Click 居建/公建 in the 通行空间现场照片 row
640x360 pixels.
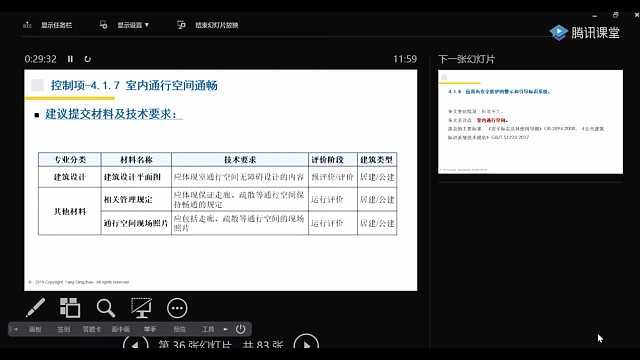[x=377, y=223]
